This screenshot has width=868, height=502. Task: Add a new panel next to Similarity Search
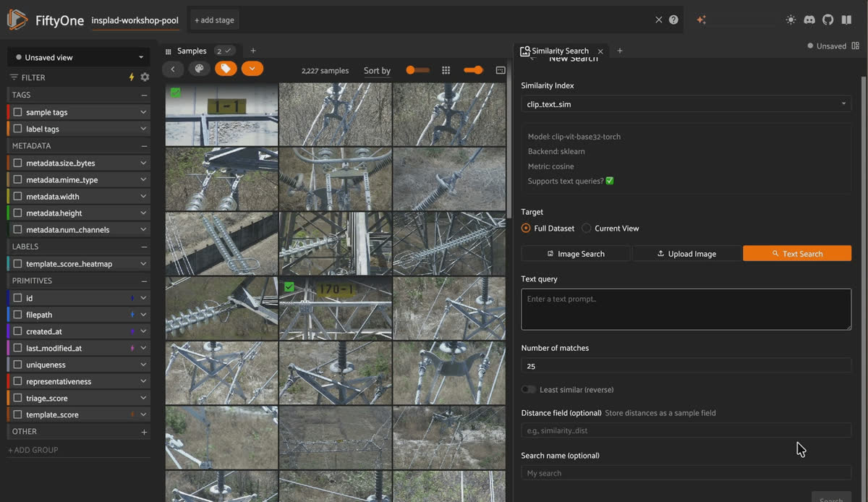tap(620, 51)
